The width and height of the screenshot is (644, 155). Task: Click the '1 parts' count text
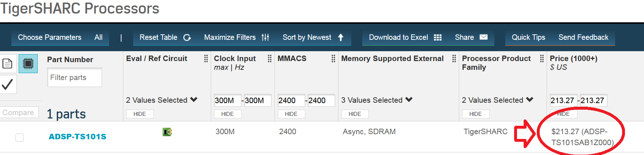66,114
